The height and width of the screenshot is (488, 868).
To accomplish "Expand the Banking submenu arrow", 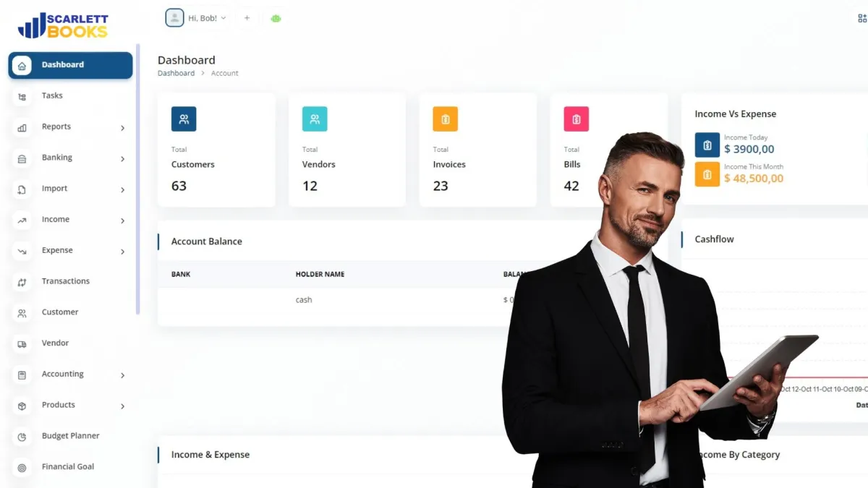I will (x=122, y=159).
